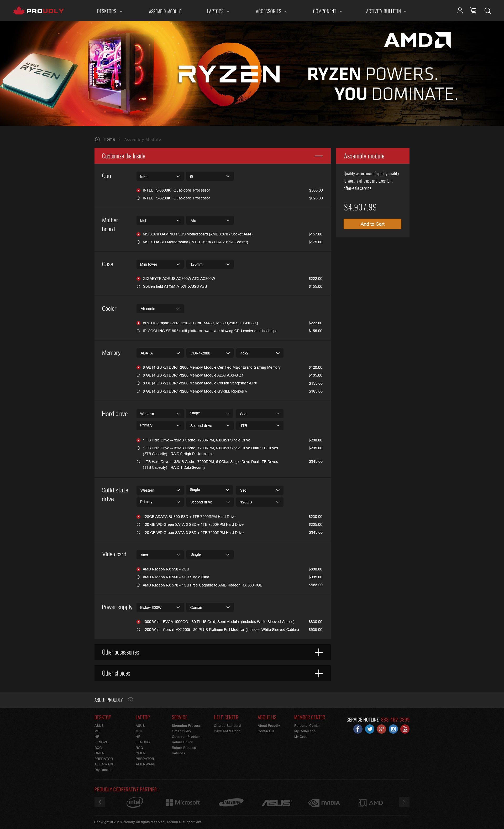Expand the Other accessories section
This screenshot has width=504, height=829.
point(318,652)
